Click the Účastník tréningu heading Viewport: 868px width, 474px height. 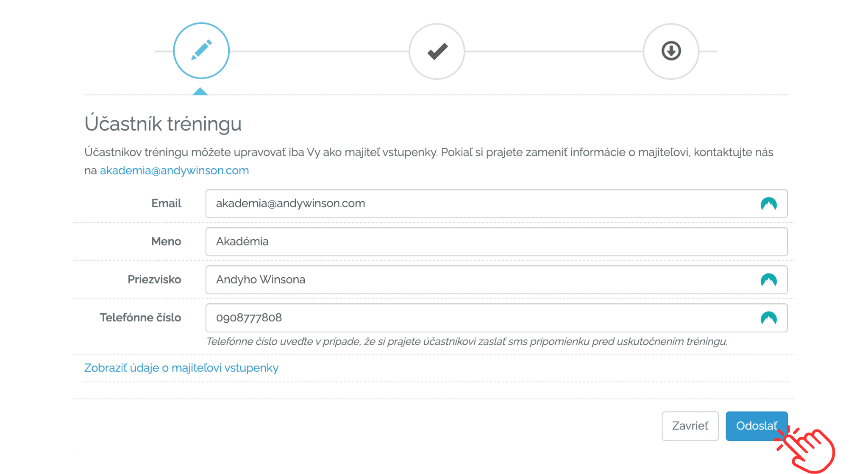click(163, 124)
